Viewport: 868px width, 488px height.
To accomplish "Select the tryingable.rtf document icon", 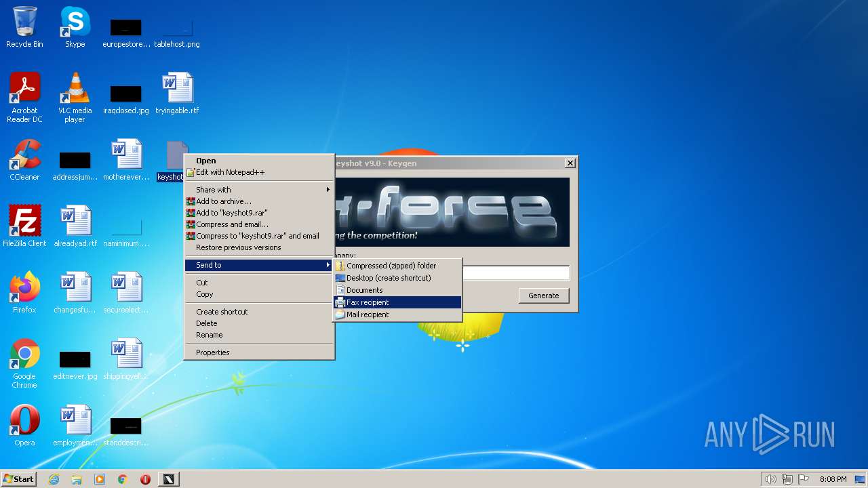I will point(177,94).
